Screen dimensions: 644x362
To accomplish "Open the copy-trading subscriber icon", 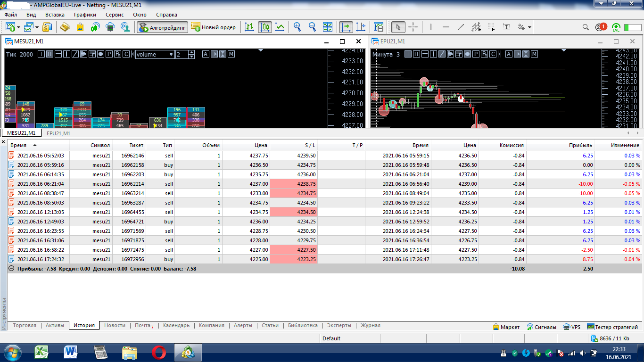I will 125,27.
